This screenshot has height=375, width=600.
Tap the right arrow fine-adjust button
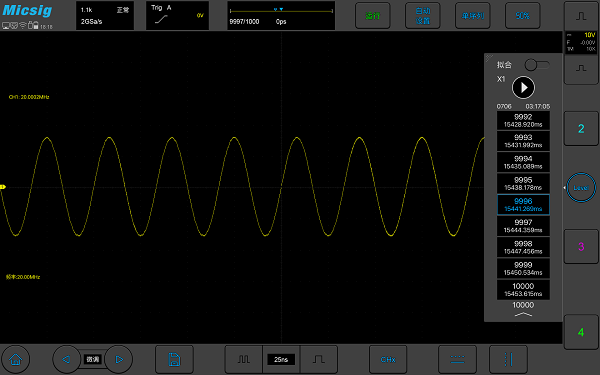coord(119,359)
